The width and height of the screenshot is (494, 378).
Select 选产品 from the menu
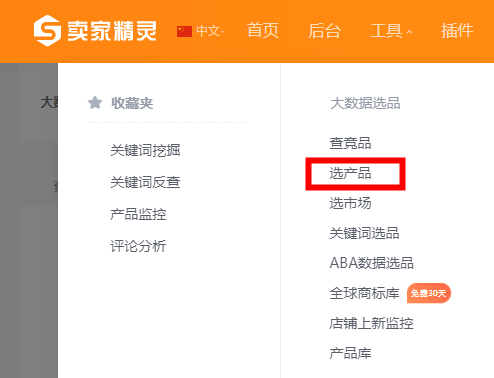tap(350, 173)
